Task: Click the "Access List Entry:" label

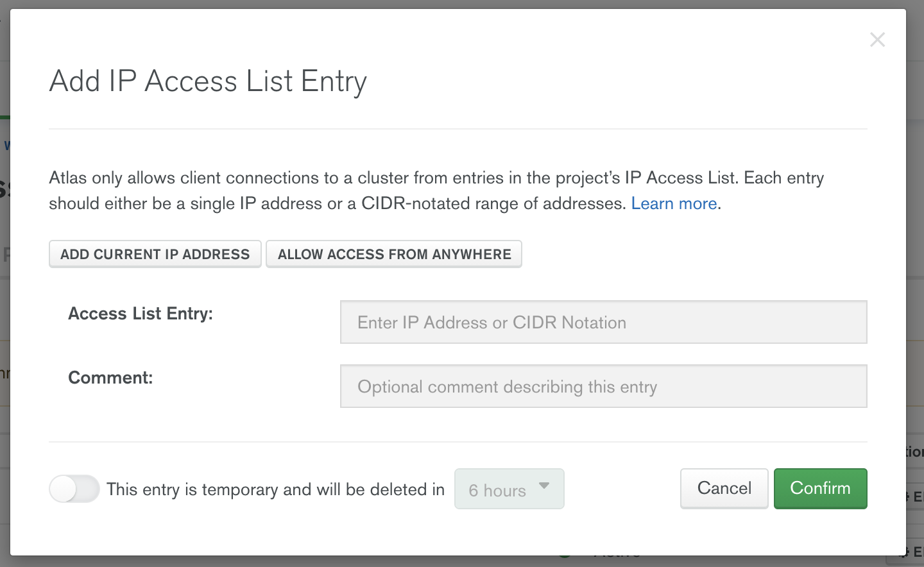Action: 141,314
